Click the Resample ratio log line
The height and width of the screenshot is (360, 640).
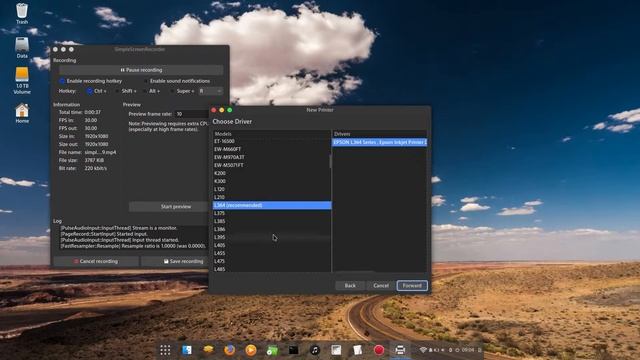[x=133, y=246]
